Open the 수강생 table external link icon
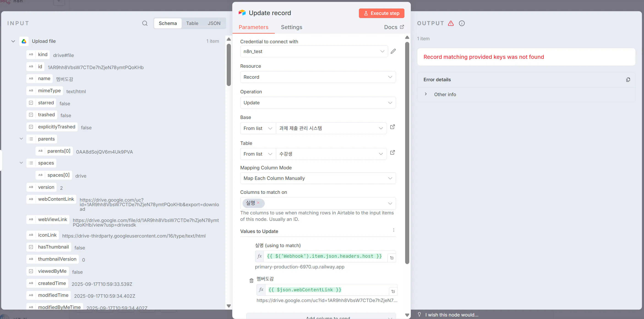Image resolution: width=644 pixels, height=319 pixels. [392, 153]
